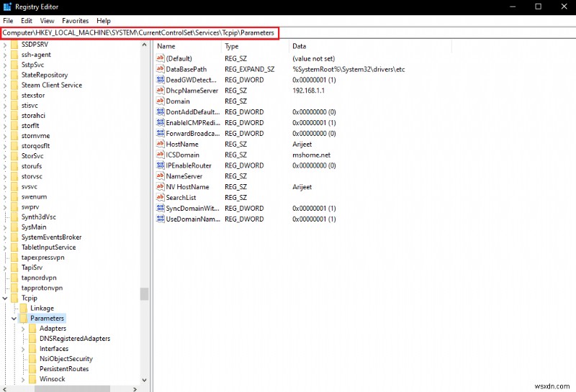Viewport: 576px width, 392px height.
Task: Click the REG_EXPAND_SZ type cell
Action: click(249, 69)
